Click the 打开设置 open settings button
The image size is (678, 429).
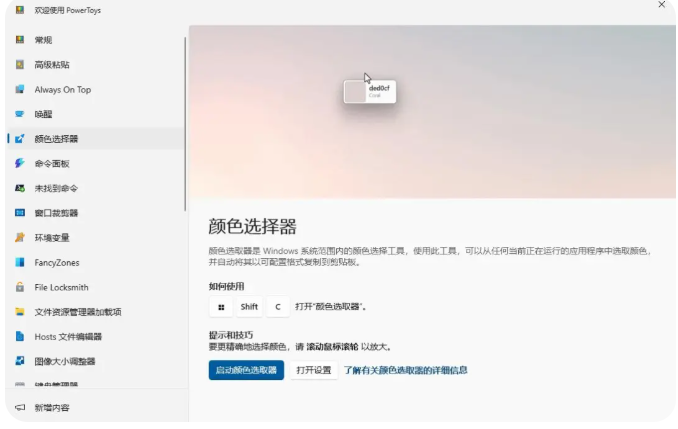313,370
